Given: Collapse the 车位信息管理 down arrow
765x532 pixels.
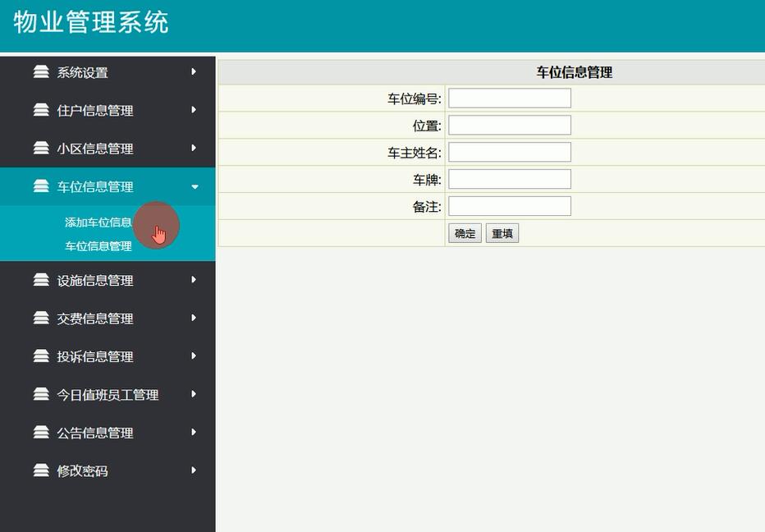Looking at the screenshot, I should click(x=195, y=186).
